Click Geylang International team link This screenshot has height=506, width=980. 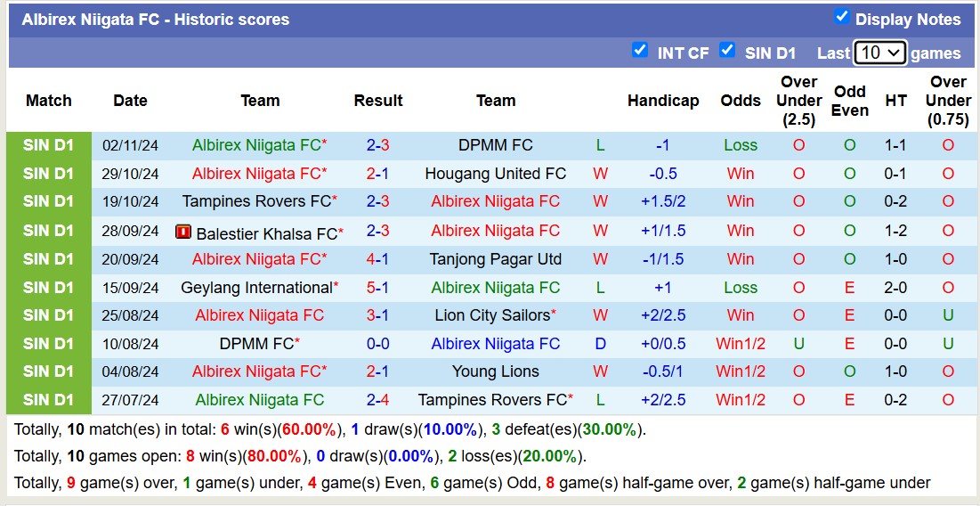tap(256, 288)
